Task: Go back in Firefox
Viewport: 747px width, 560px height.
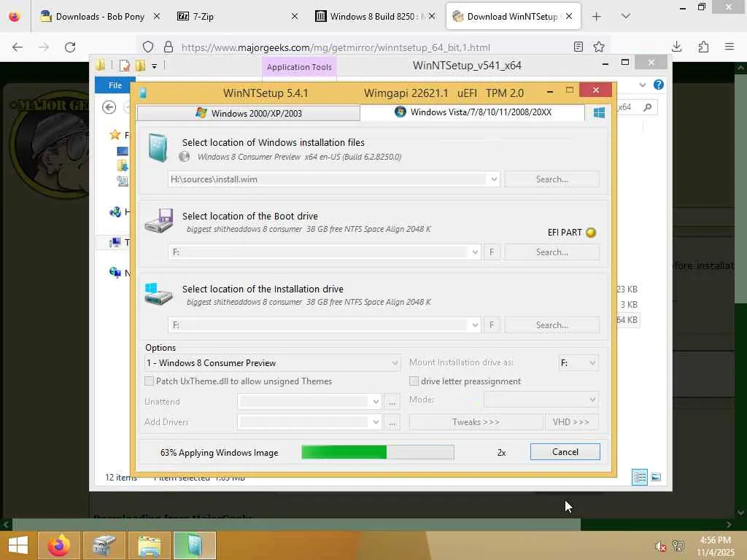Action: [18, 47]
